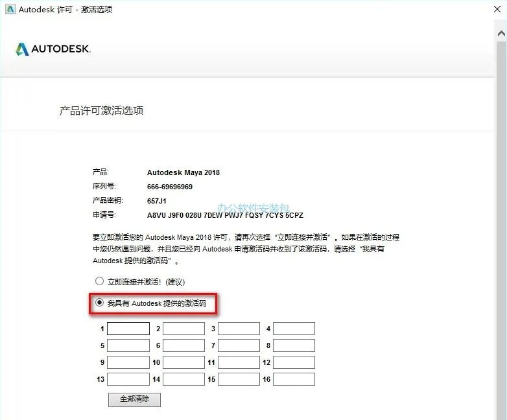Click the 申请号 label
The width and height of the screenshot is (507, 420).
104,215
